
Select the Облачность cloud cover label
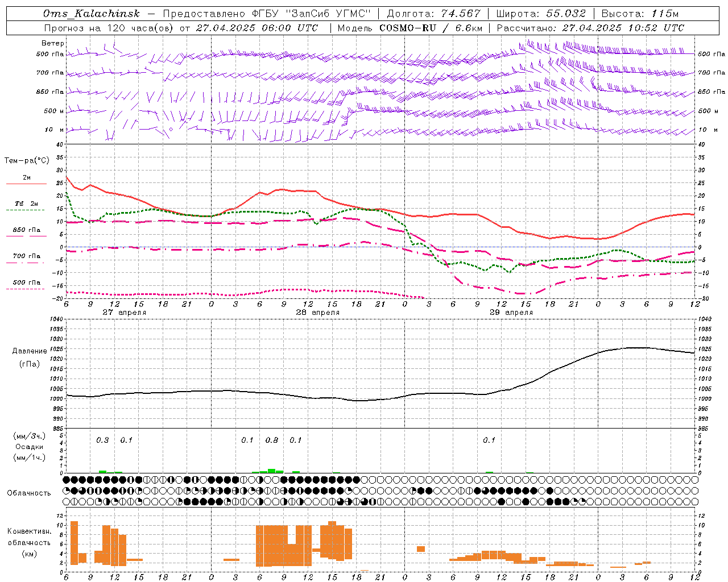click(x=29, y=493)
